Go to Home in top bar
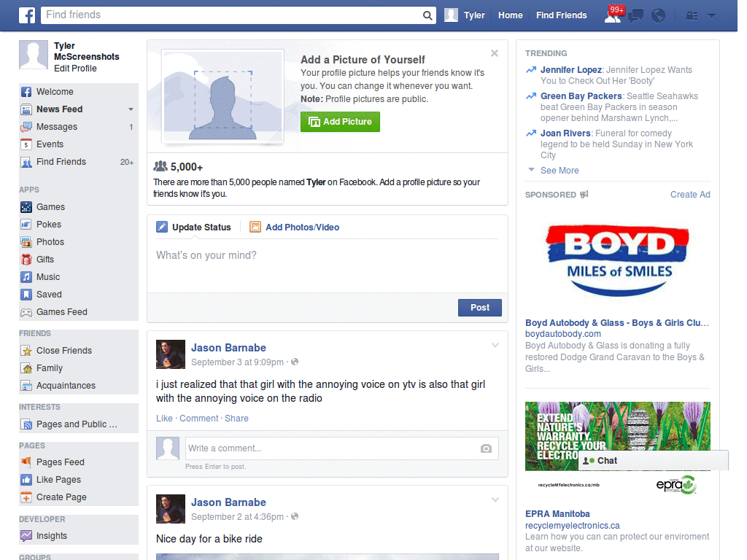 510,15
